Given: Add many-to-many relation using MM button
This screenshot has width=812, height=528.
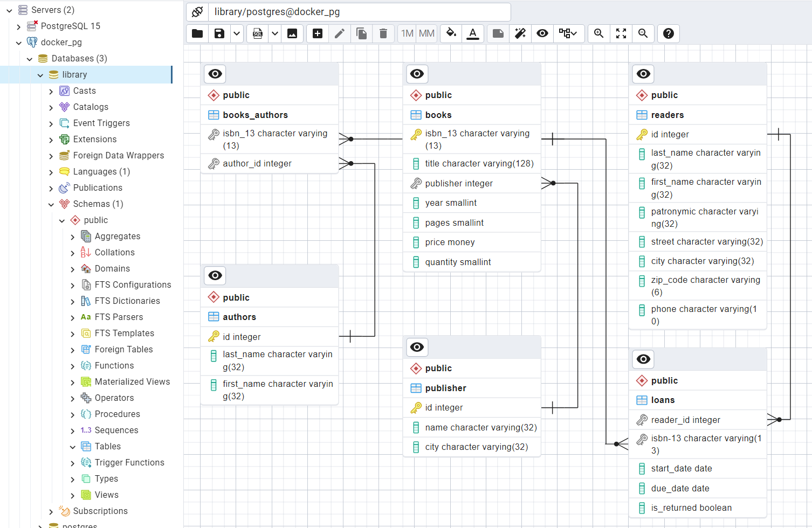Looking at the screenshot, I should [426, 33].
